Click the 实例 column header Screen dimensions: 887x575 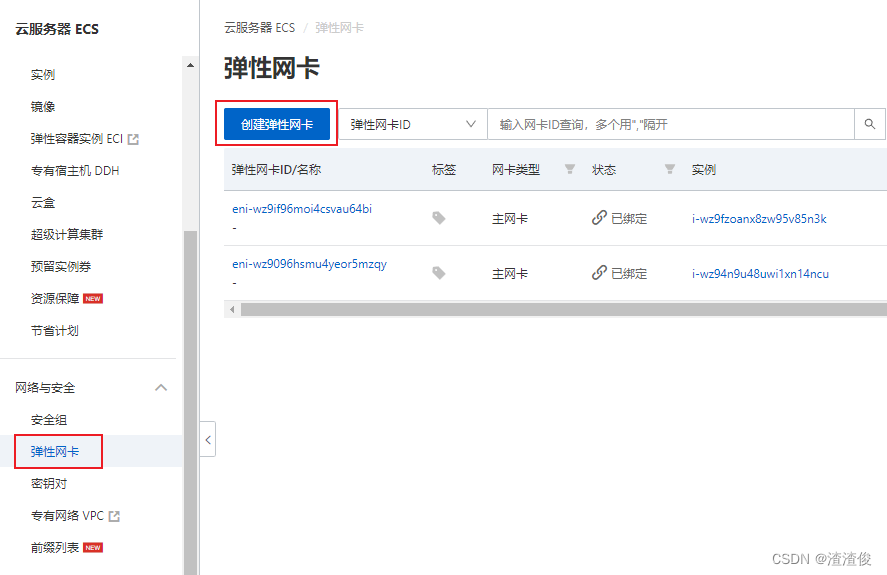[704, 170]
